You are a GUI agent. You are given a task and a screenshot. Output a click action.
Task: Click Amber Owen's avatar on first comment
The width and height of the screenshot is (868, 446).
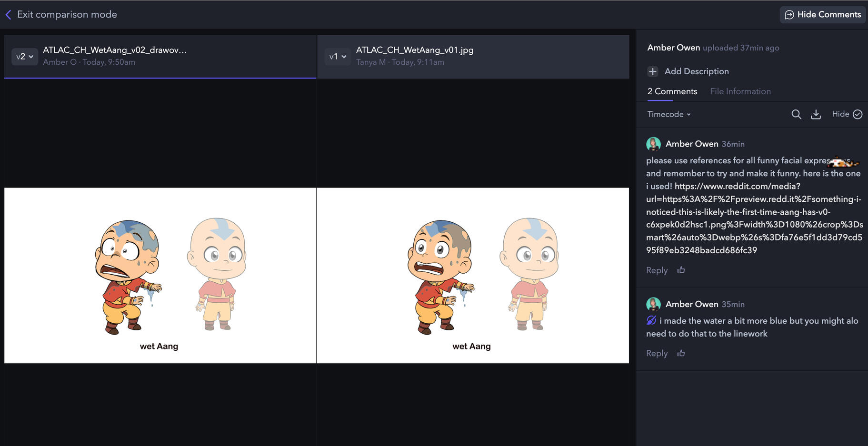(653, 144)
